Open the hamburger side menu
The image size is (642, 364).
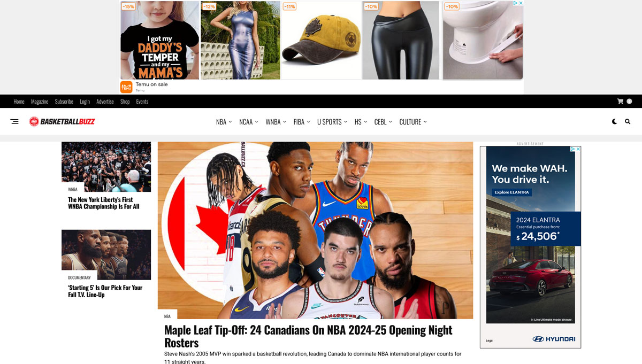(14, 122)
